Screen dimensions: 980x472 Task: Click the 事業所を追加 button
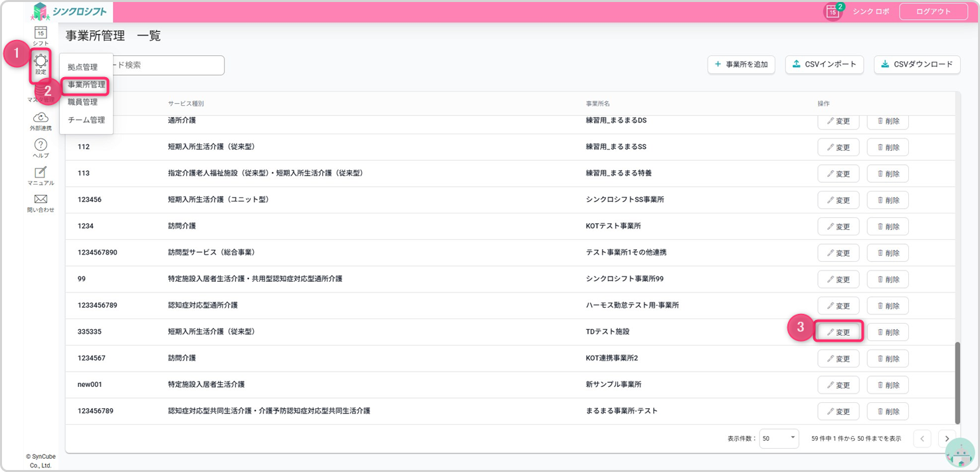pyautogui.click(x=741, y=64)
